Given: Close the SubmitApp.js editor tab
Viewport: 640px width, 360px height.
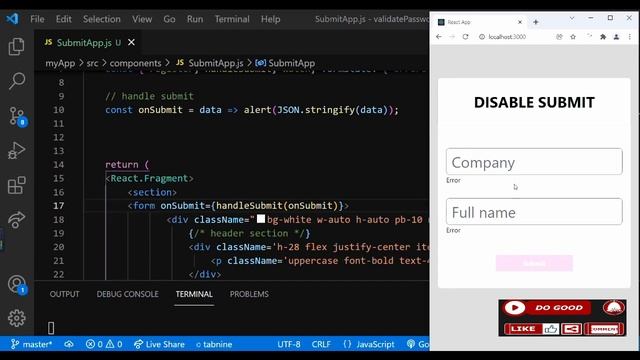Looking at the screenshot, I should coord(131,42).
